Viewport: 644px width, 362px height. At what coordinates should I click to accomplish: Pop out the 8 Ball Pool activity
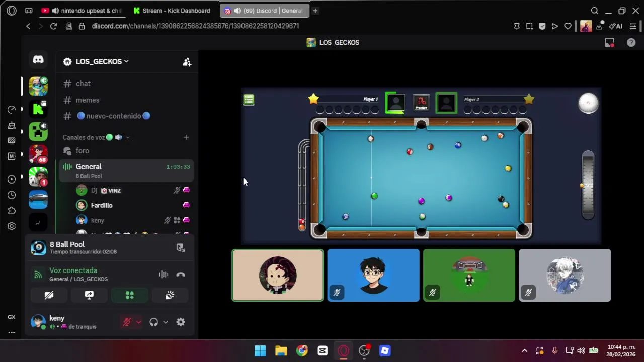pos(181,248)
